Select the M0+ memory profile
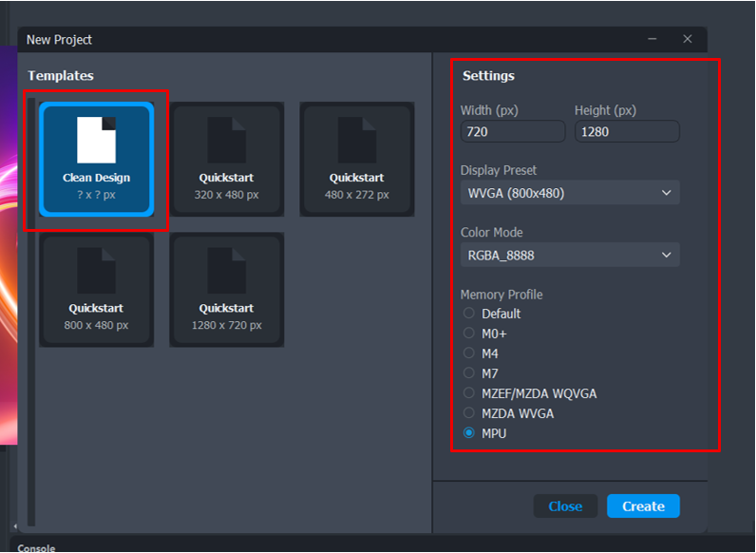756x553 pixels. tap(468, 334)
